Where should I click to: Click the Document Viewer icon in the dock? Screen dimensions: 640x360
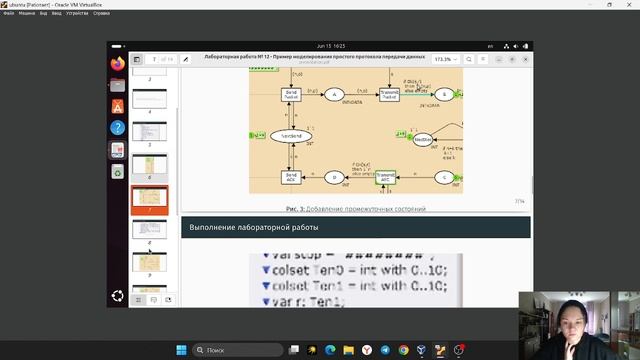[x=118, y=150]
